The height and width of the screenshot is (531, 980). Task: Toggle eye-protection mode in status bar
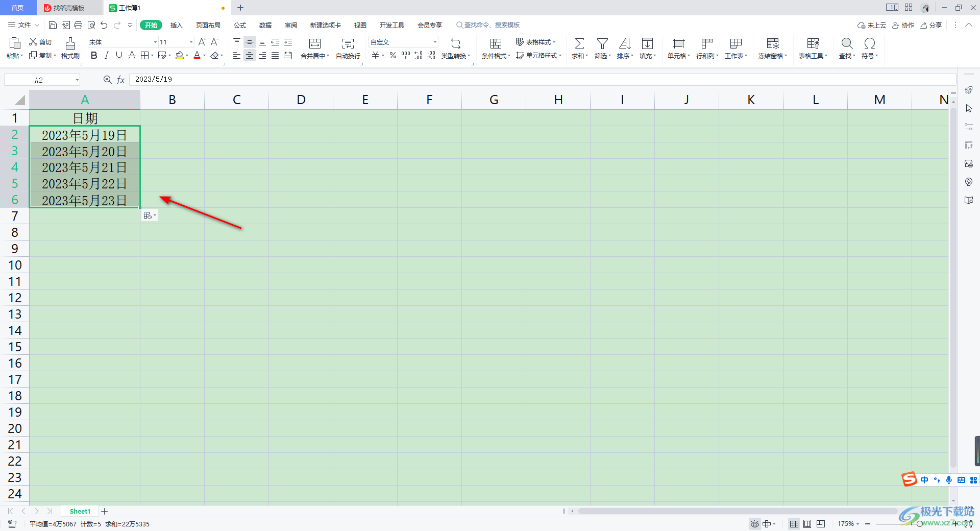(754, 524)
